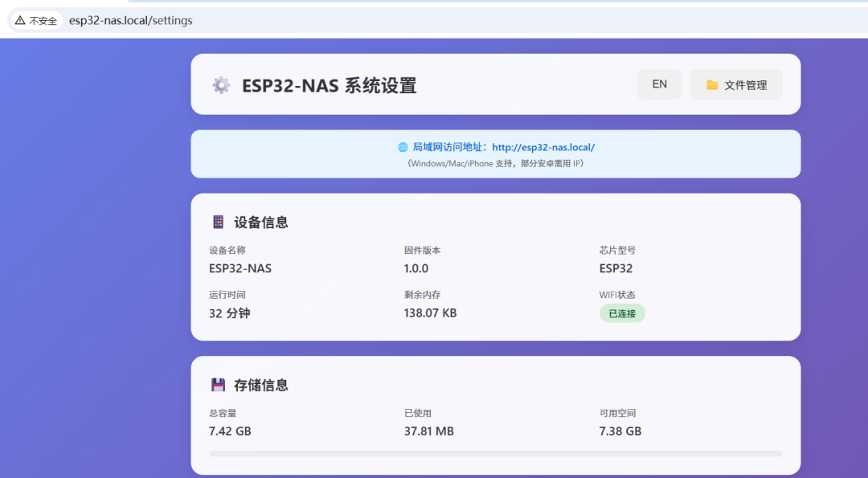Click the 不安全 warning triangle icon

pyautogui.click(x=21, y=19)
